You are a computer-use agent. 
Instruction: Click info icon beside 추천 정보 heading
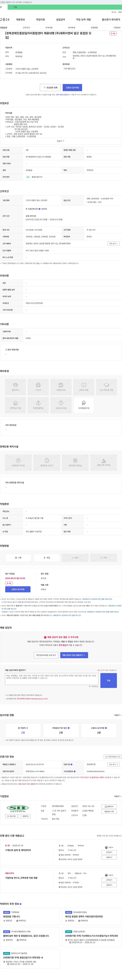pos(20,904)
